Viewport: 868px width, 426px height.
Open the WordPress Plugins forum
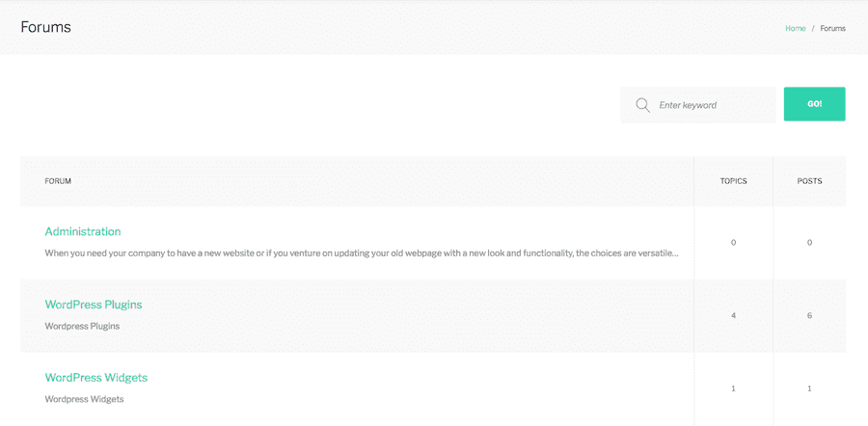[x=94, y=305]
